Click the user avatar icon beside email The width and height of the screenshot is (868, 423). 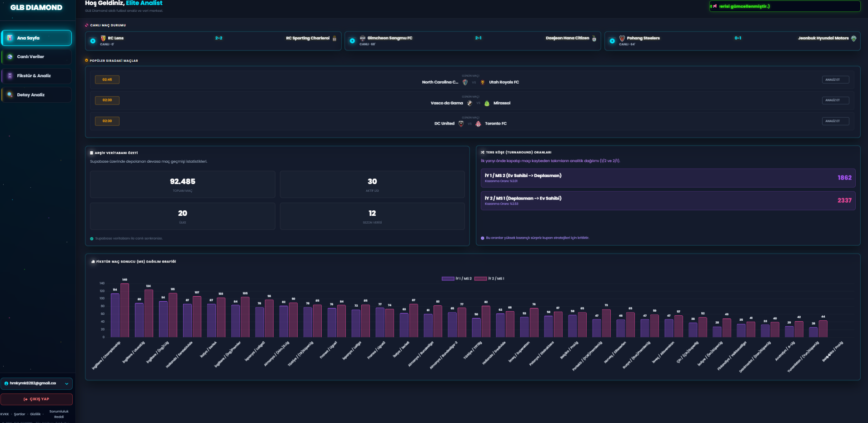pyautogui.click(x=6, y=383)
